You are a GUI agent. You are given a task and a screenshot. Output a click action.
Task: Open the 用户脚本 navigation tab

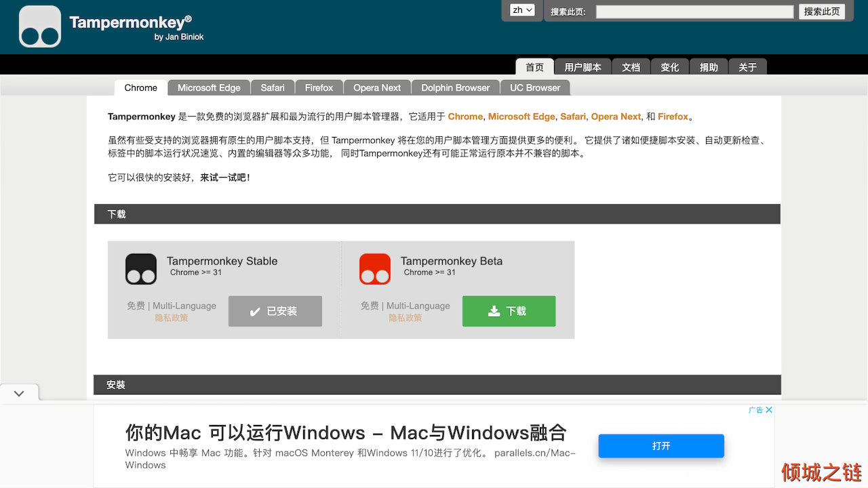coord(583,67)
